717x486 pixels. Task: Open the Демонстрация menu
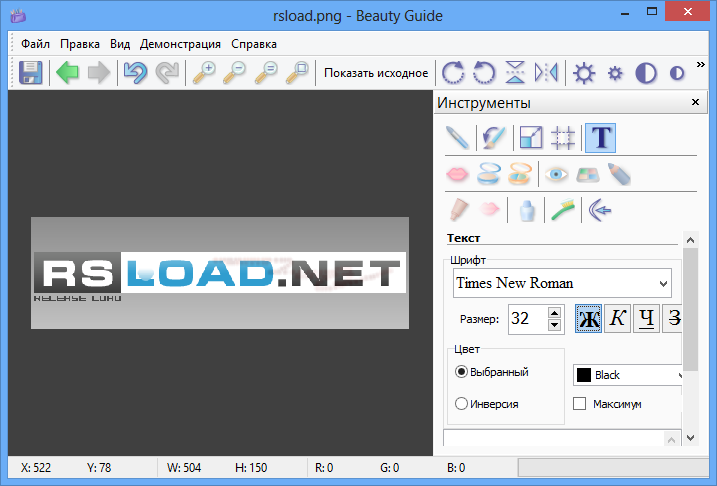tap(180, 44)
